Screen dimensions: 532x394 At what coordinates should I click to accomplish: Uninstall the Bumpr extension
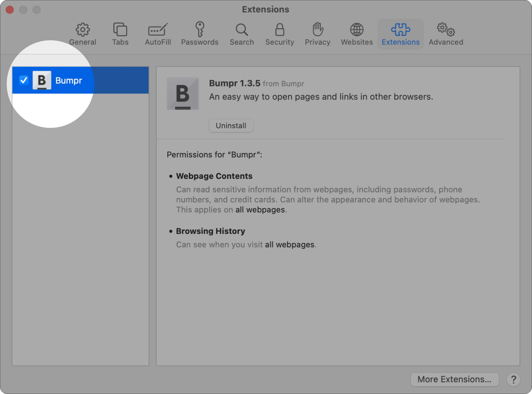pos(231,126)
